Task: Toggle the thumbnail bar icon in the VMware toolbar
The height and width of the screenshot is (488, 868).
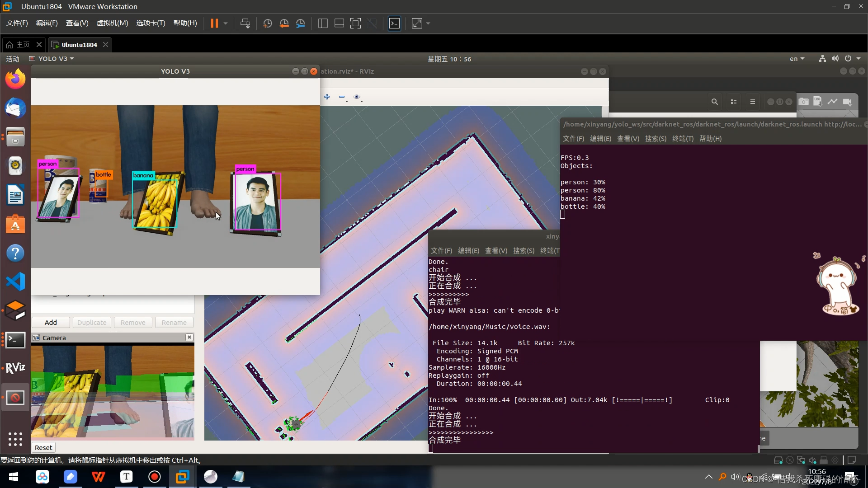Action: [x=339, y=23]
